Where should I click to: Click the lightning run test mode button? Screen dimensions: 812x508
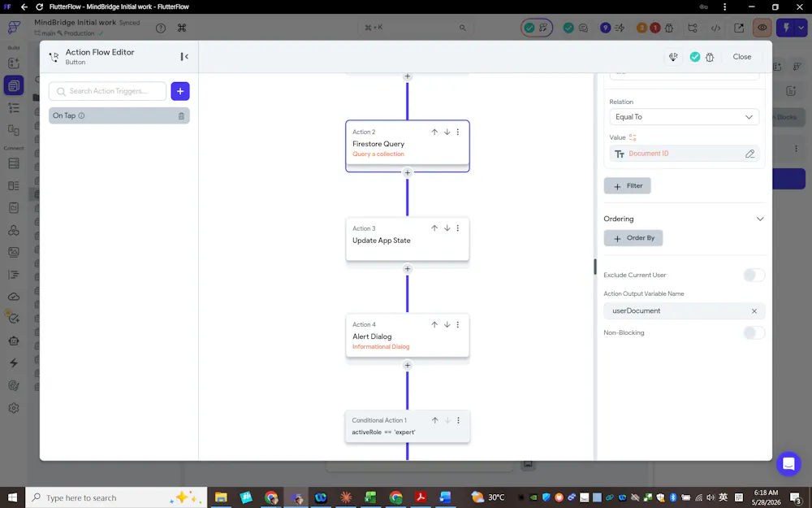click(x=786, y=28)
